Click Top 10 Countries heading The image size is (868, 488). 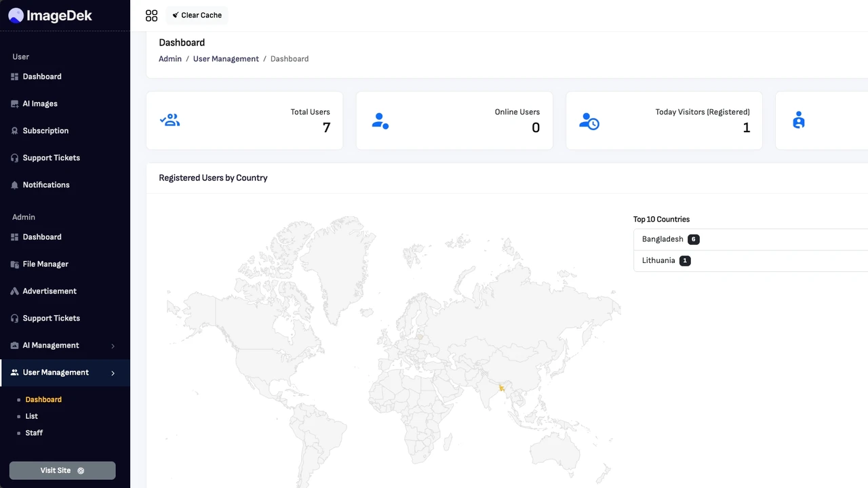661,220
